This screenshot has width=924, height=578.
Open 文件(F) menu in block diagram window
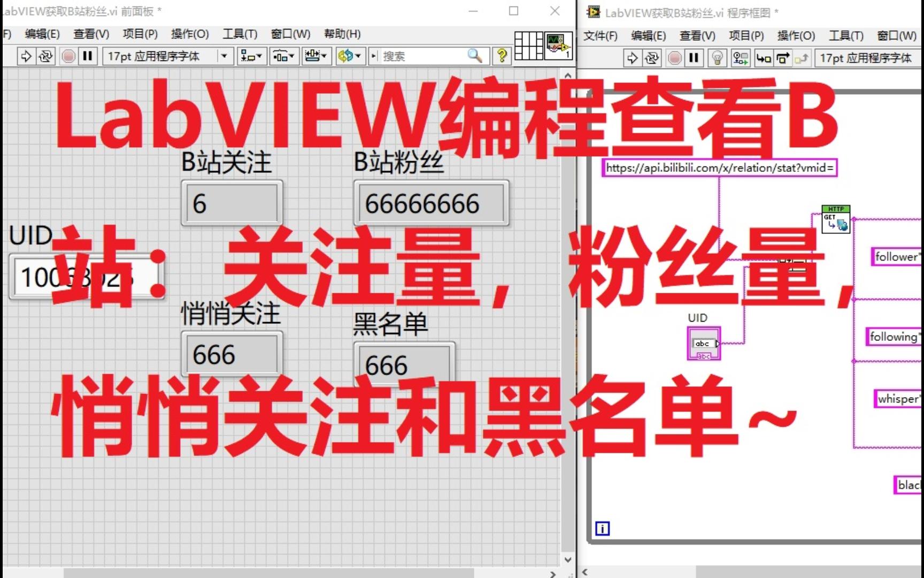600,36
